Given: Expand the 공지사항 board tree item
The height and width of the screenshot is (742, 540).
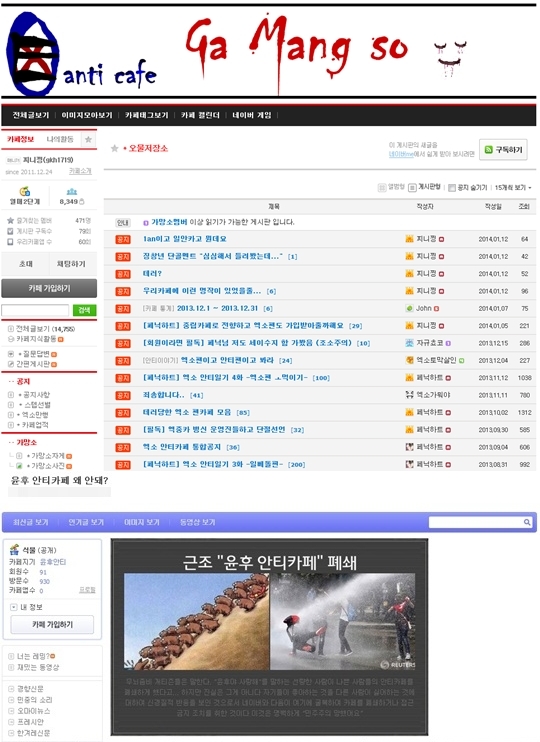Looking at the screenshot, I should (11, 395).
